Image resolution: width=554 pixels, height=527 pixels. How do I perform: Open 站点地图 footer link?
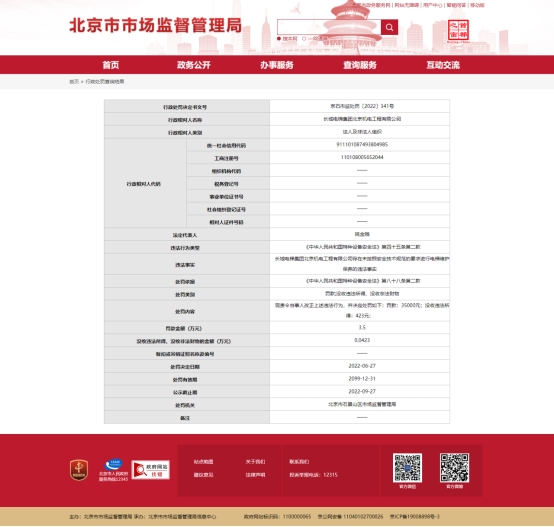(204, 462)
